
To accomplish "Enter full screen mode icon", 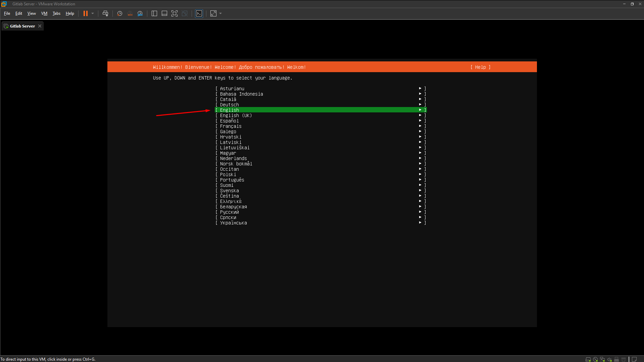I will 175,13.
